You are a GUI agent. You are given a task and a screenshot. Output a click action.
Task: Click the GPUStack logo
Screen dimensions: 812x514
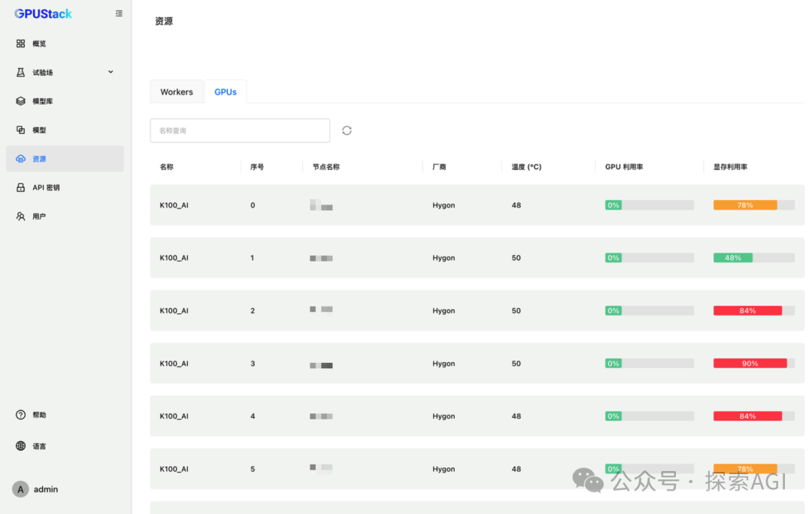pyautogui.click(x=43, y=14)
